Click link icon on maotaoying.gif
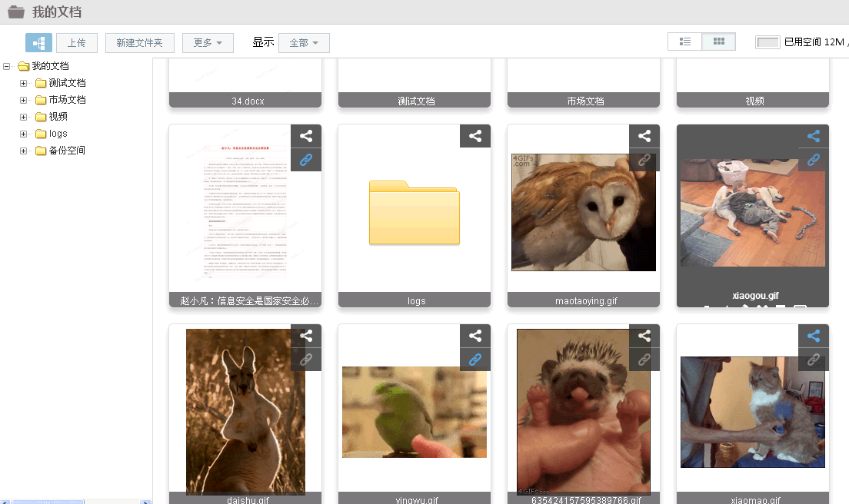Viewport: 849px width, 504px height. [644, 160]
